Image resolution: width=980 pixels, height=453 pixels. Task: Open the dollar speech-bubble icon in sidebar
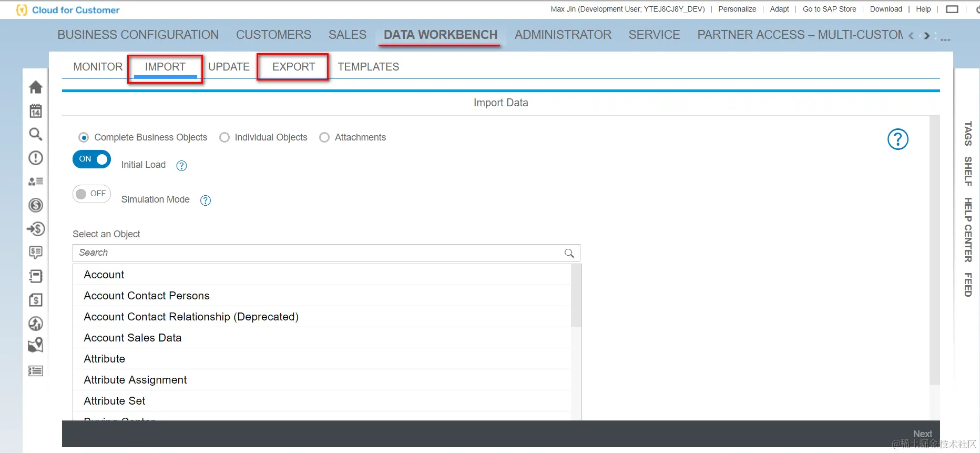click(x=36, y=253)
